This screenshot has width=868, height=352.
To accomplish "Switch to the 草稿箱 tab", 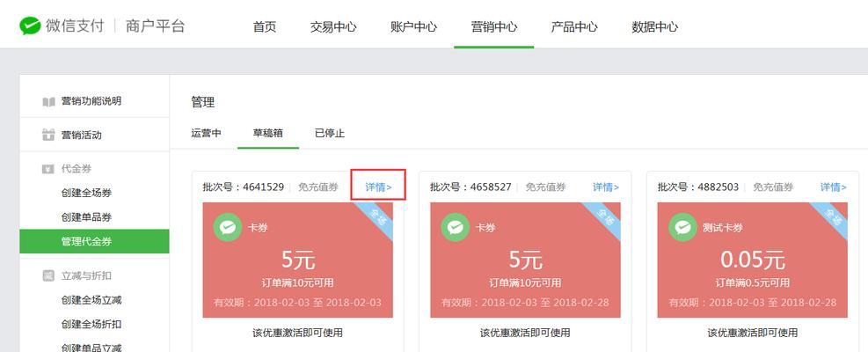I will (x=268, y=133).
